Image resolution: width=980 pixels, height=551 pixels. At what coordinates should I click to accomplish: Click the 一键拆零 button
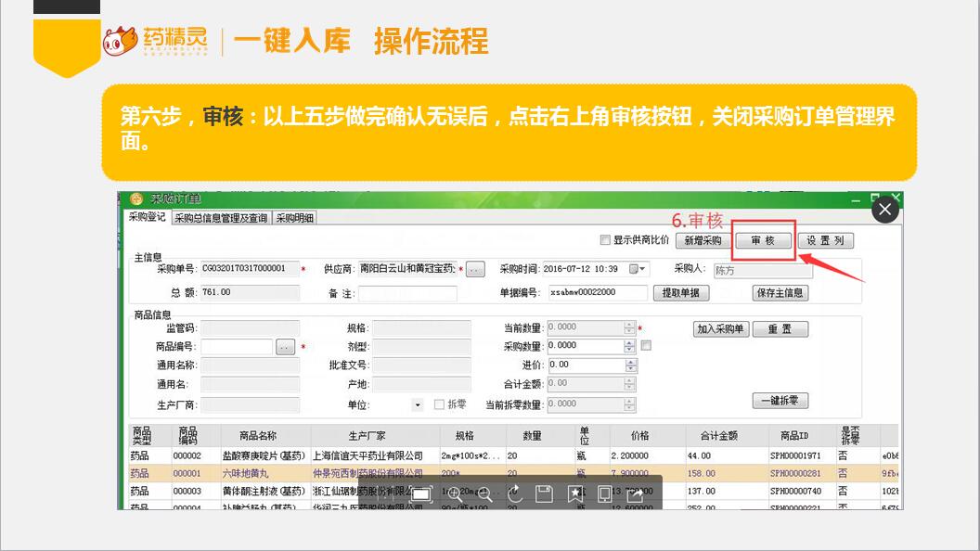pyautogui.click(x=780, y=401)
